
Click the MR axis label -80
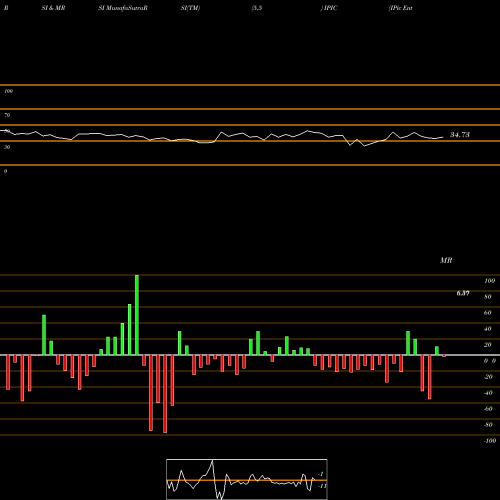coord(488,425)
